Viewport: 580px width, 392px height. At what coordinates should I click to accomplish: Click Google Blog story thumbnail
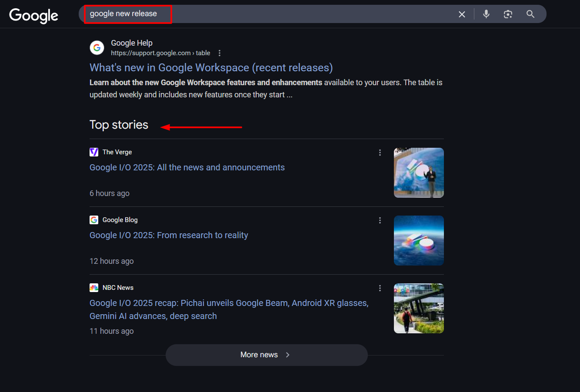(419, 240)
